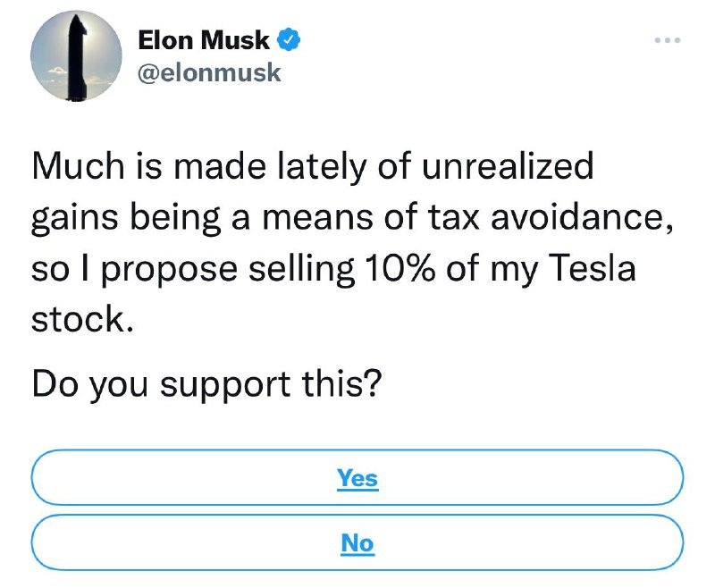Click the word "selling" in the tweet

click(x=301, y=270)
